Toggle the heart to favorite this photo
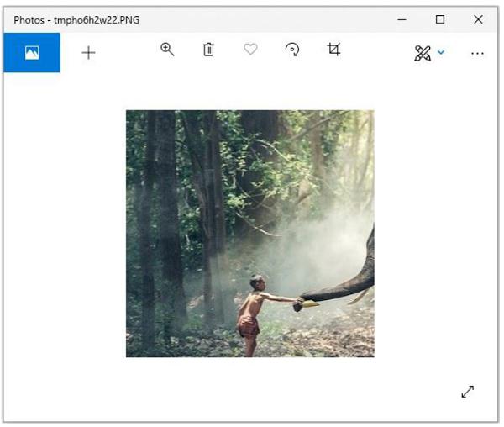The image size is (504, 427). (x=250, y=50)
